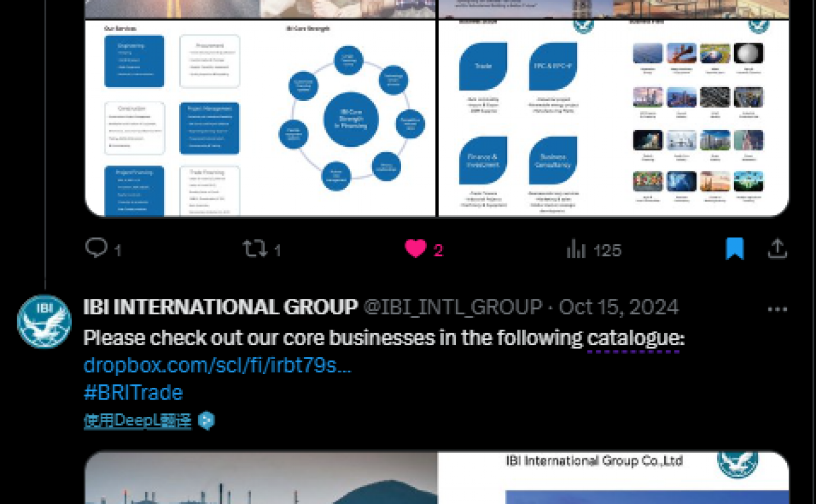Image resolution: width=816 pixels, height=504 pixels.
Task: Open the industrial plant photo in lower tweet
Action: click(x=261, y=478)
